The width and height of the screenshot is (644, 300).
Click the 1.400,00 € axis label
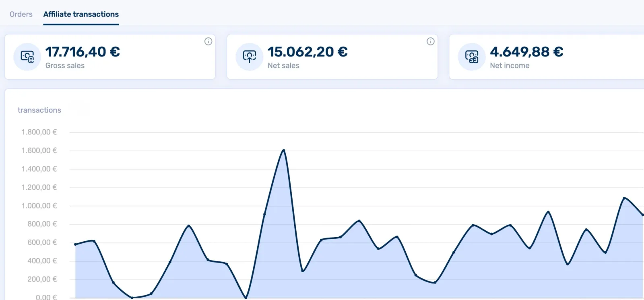pos(39,169)
